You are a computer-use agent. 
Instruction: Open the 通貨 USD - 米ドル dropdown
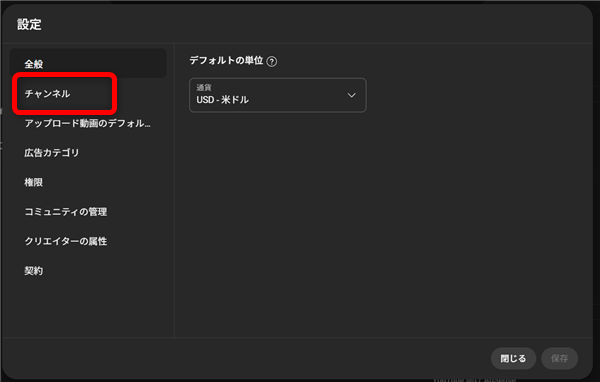tap(278, 95)
